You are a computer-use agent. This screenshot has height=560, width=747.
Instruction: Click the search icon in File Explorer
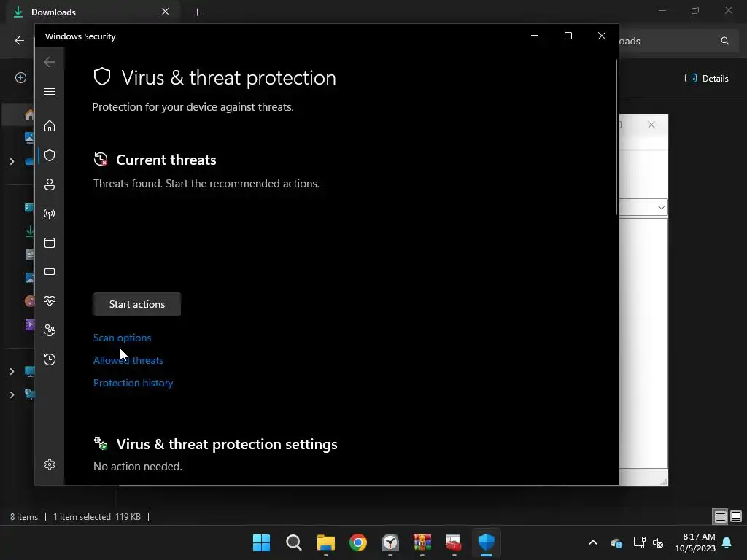tap(724, 41)
